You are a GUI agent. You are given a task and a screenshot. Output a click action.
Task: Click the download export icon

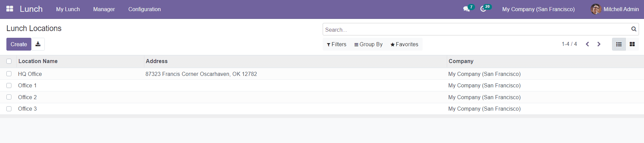coord(38,44)
